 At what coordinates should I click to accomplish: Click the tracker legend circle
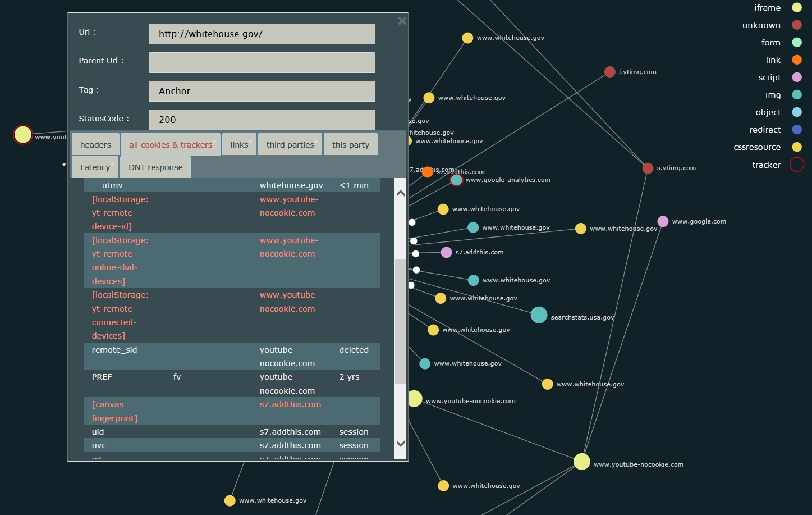click(796, 165)
